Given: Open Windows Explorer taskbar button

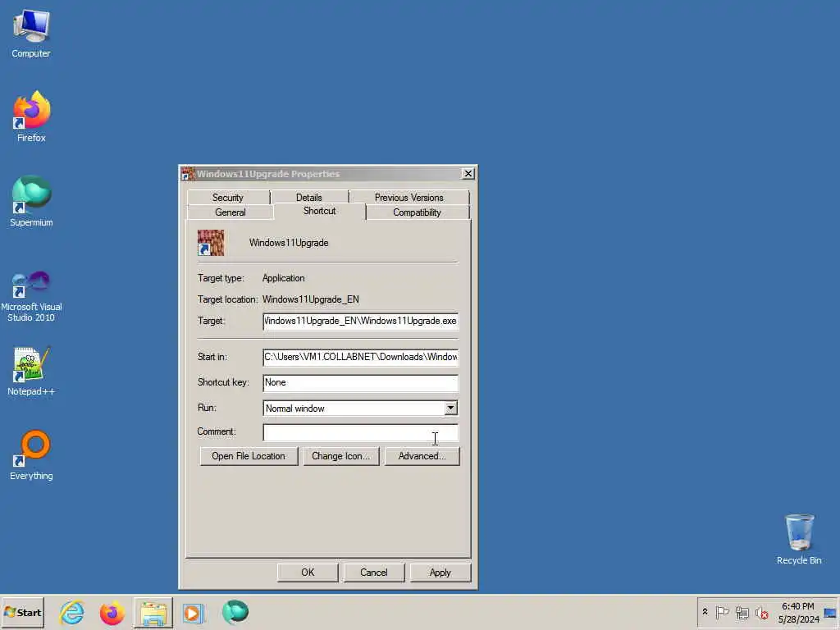Looking at the screenshot, I should (153, 613).
